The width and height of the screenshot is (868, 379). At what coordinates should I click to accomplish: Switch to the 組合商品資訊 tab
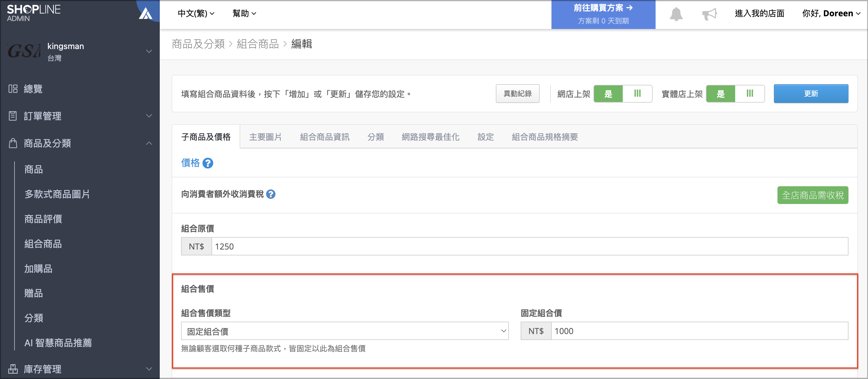click(x=325, y=137)
